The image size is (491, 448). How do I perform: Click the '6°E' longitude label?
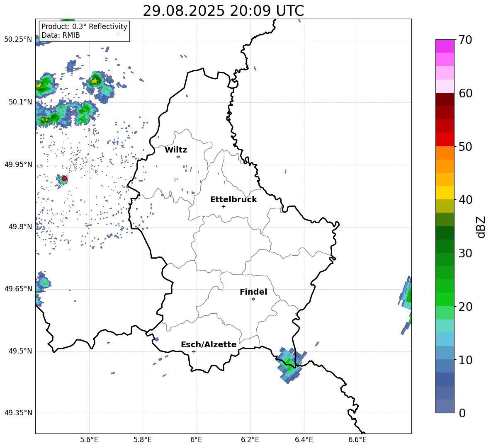[x=196, y=440]
